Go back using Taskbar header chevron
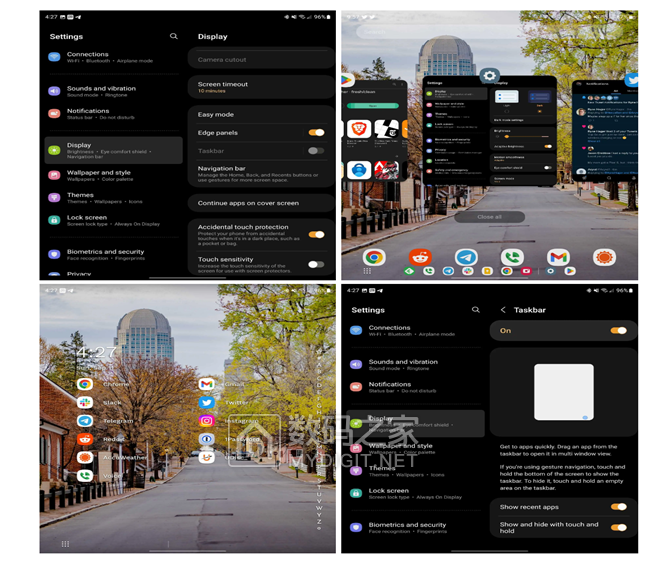The width and height of the screenshot is (649, 562). (503, 310)
